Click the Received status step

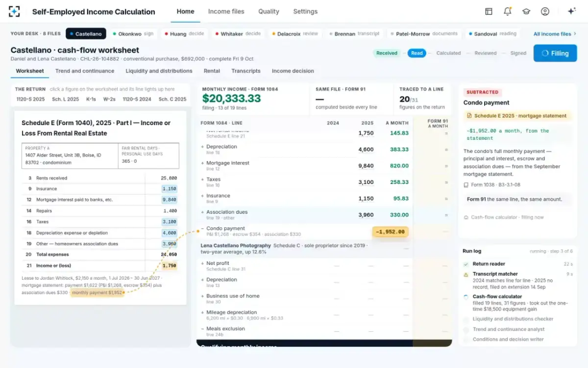coord(387,53)
